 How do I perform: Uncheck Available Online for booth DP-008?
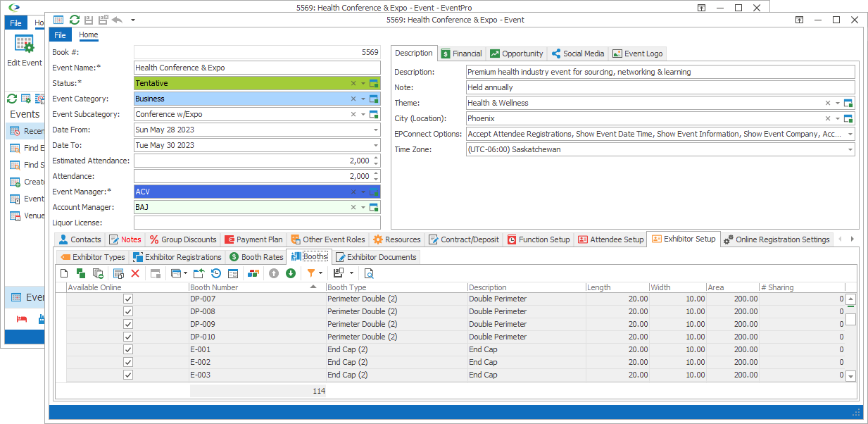click(128, 311)
